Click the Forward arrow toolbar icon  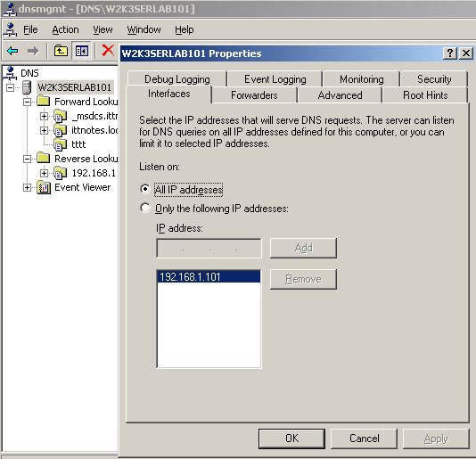(33, 51)
